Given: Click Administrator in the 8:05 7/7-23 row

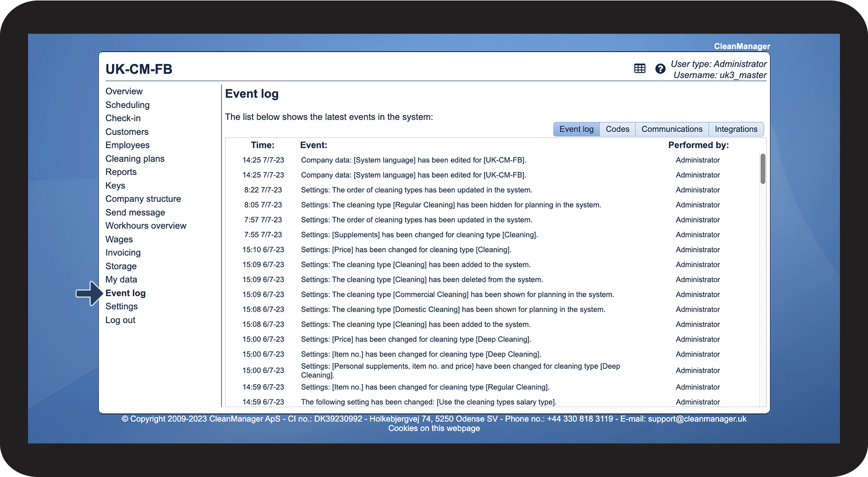Looking at the screenshot, I should tap(698, 205).
